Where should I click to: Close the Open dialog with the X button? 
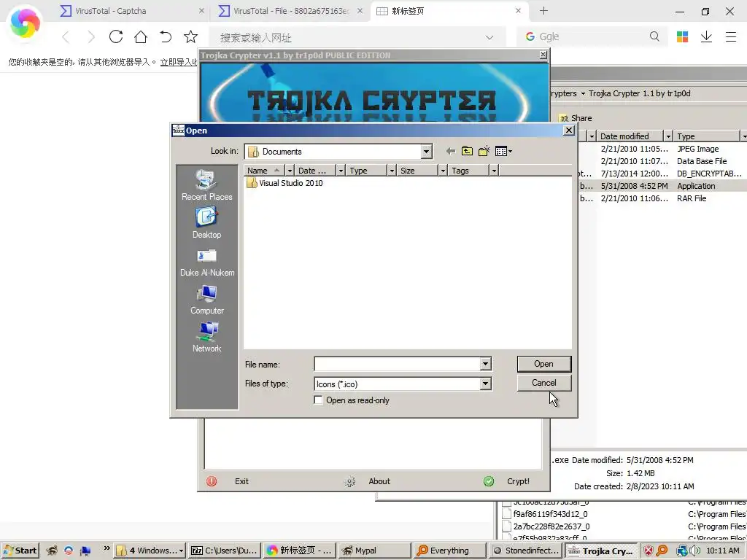569,131
